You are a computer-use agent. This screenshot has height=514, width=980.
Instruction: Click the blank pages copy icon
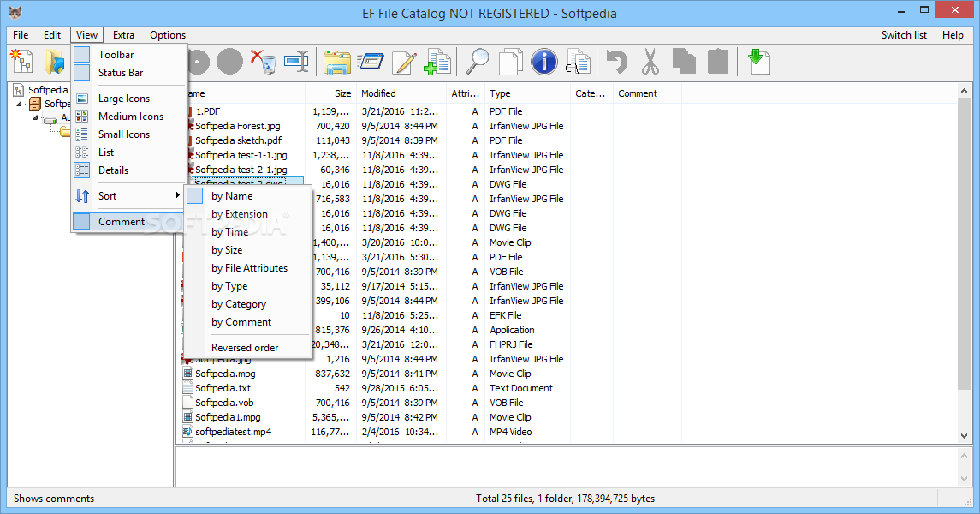click(511, 62)
